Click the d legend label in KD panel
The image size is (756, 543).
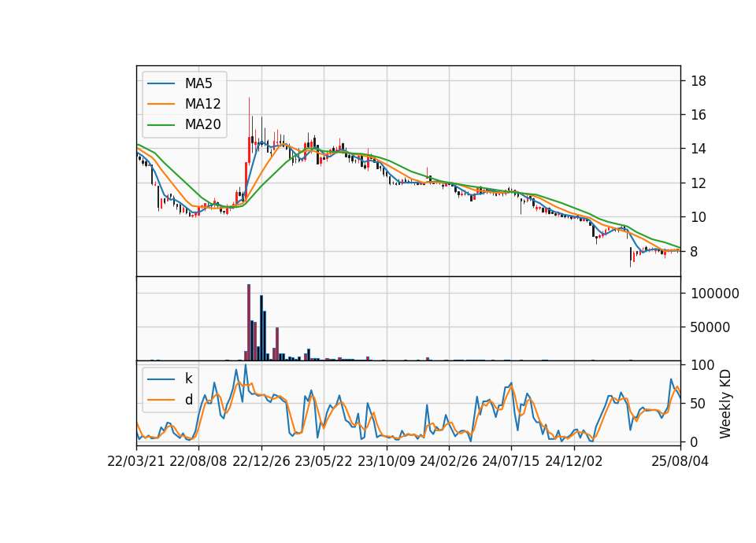(x=188, y=400)
